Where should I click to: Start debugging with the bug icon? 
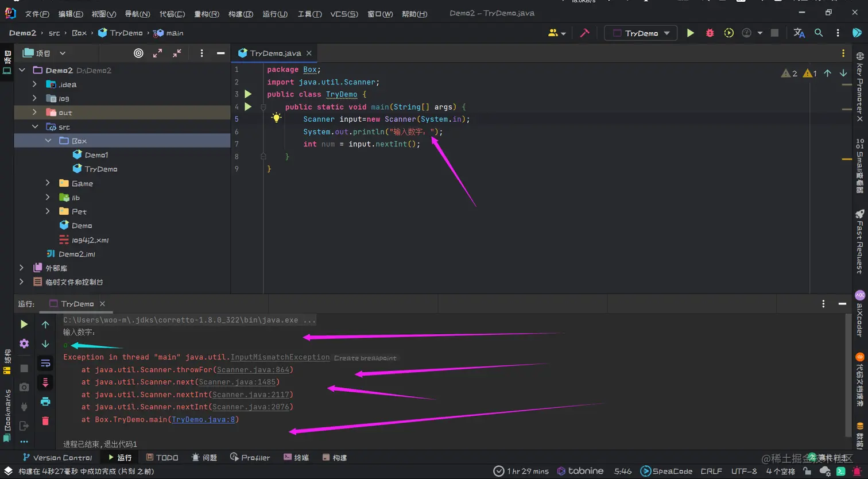(710, 33)
